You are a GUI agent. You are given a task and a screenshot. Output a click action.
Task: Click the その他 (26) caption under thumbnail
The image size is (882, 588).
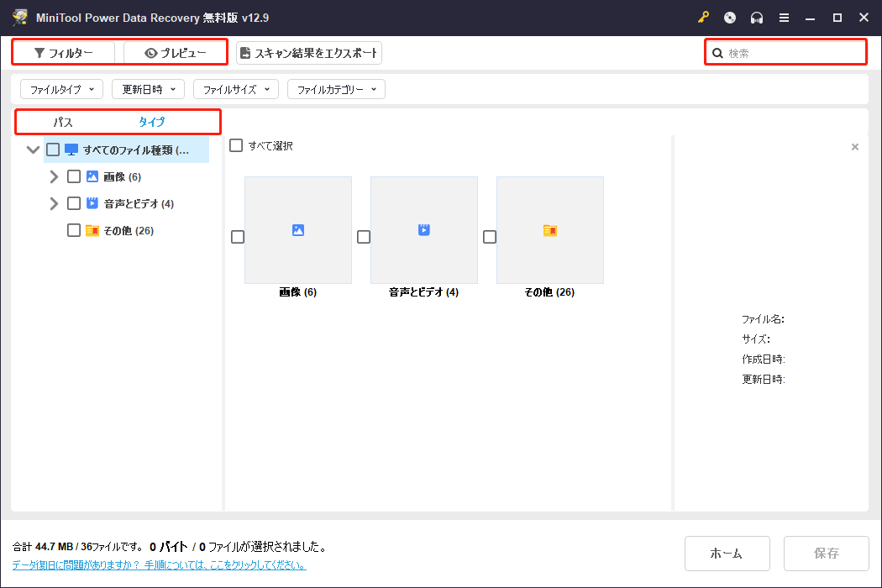[x=549, y=292]
